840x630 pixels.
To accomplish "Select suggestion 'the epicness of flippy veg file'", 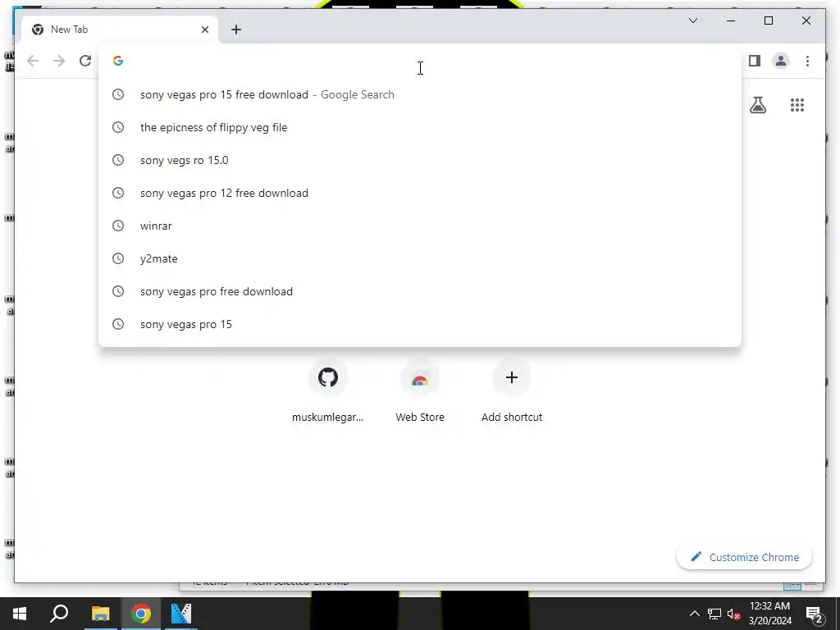I will (420, 127).
